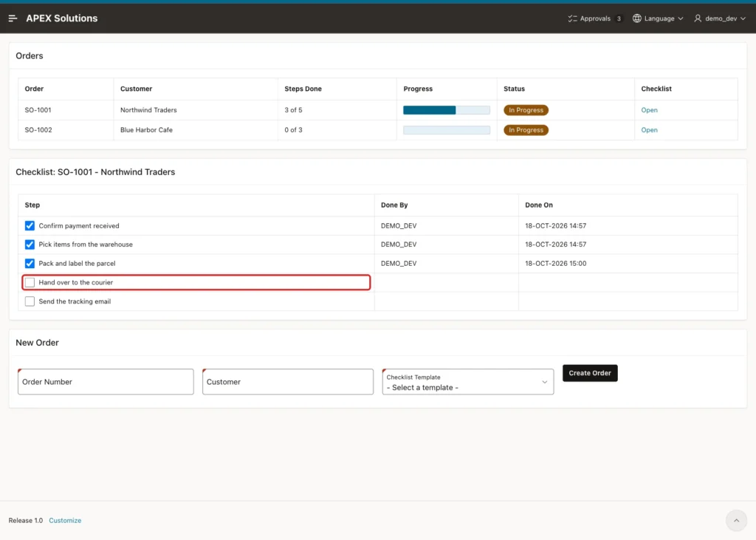756x540 pixels.
Task: Click the '18-OCT-2026 15:00' timestamp
Action: (x=556, y=264)
